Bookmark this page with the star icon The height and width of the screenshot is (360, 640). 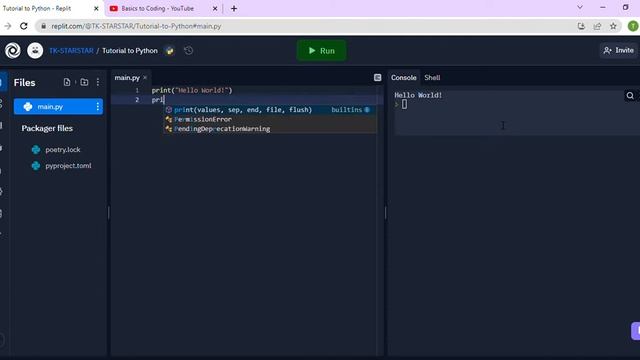[613, 26]
